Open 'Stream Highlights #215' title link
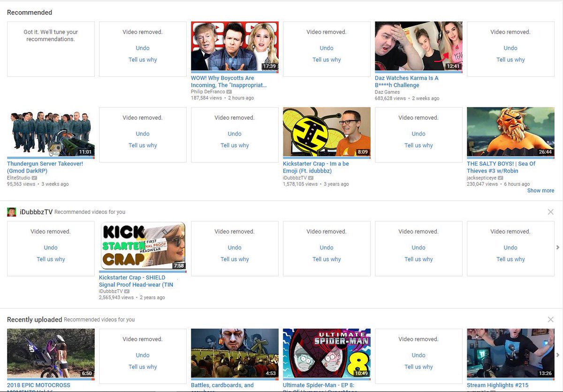Screen dimensions: 563x392 (x=497, y=385)
